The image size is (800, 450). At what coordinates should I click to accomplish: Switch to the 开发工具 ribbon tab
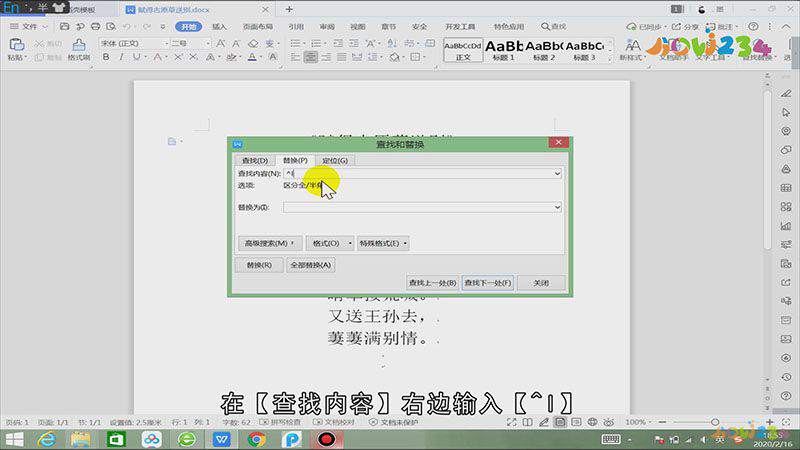[x=460, y=27]
